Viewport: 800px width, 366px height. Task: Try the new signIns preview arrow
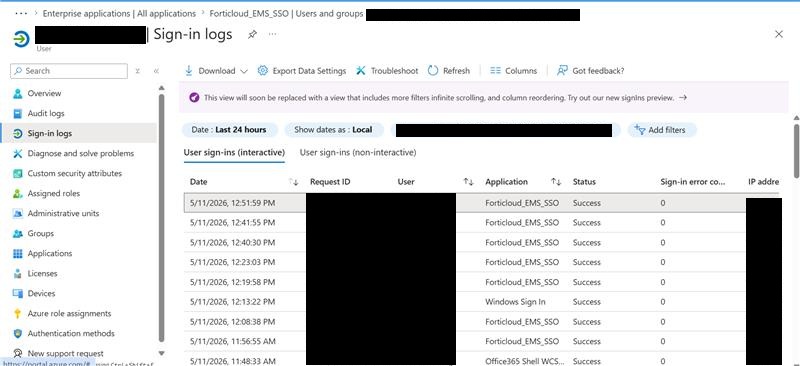pyautogui.click(x=683, y=97)
